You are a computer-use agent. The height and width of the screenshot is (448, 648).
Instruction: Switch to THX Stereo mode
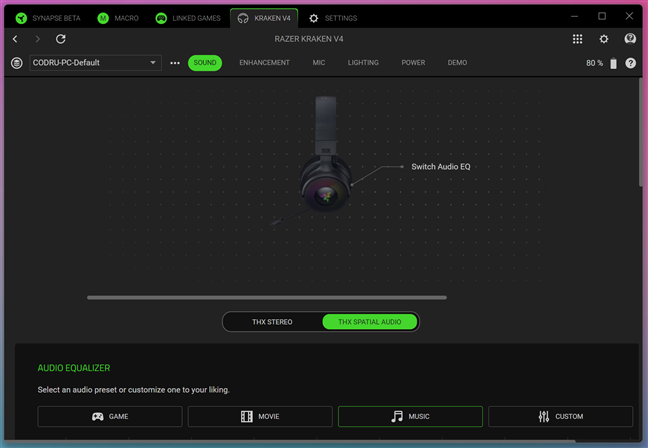[x=272, y=322]
